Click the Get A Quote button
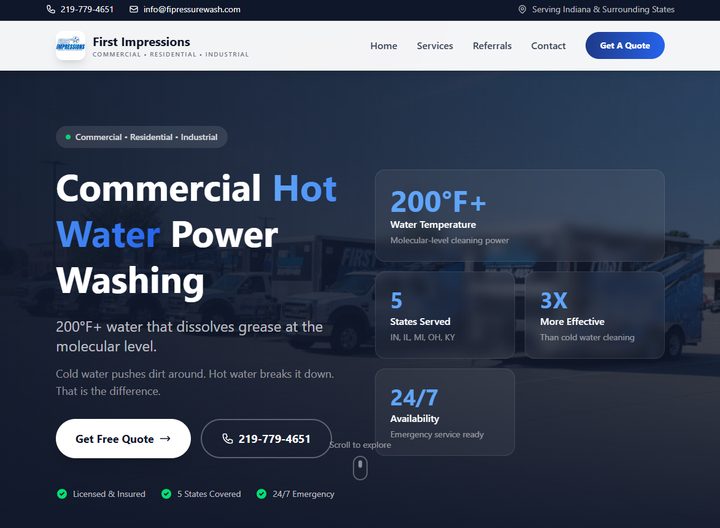 [625, 45]
